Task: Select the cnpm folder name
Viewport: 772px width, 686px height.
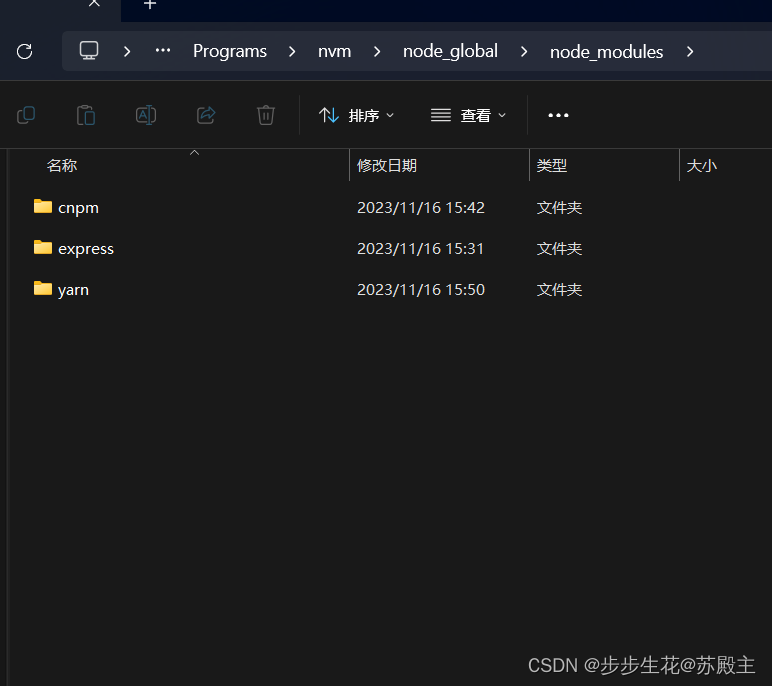Action: coord(78,208)
